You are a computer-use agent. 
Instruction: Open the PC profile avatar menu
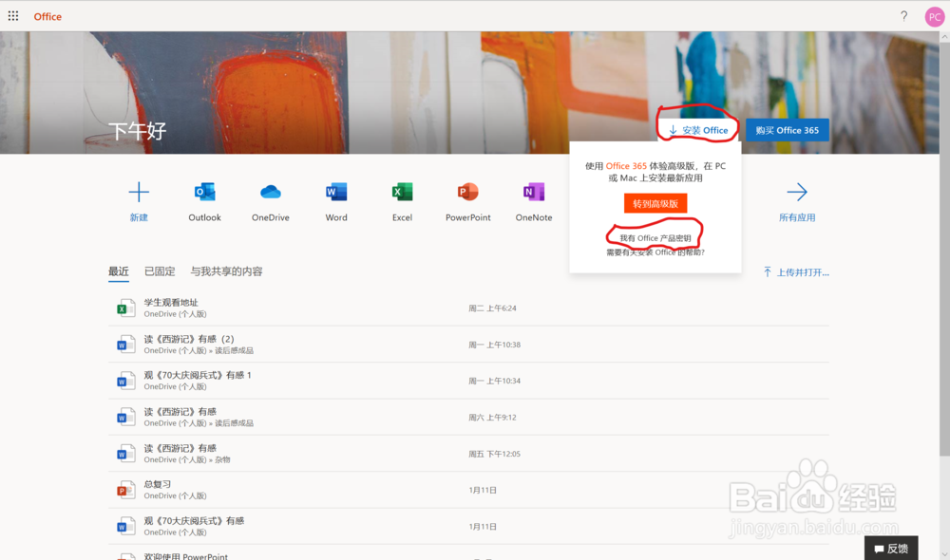[934, 16]
